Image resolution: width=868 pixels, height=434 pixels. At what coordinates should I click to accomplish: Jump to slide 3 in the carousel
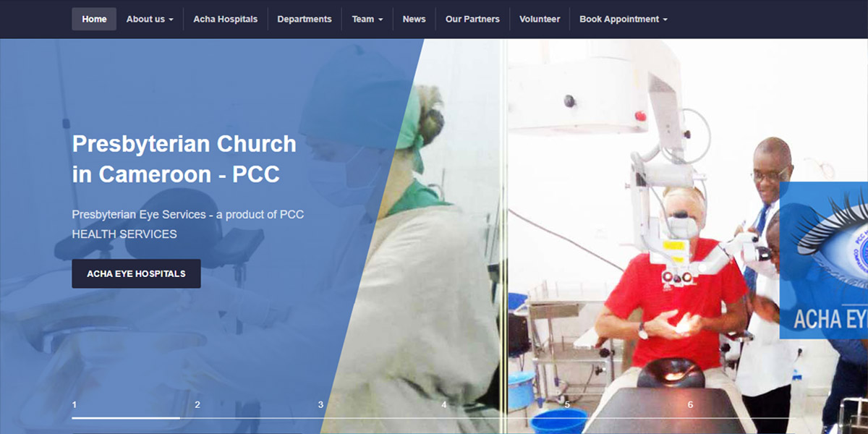click(x=320, y=404)
